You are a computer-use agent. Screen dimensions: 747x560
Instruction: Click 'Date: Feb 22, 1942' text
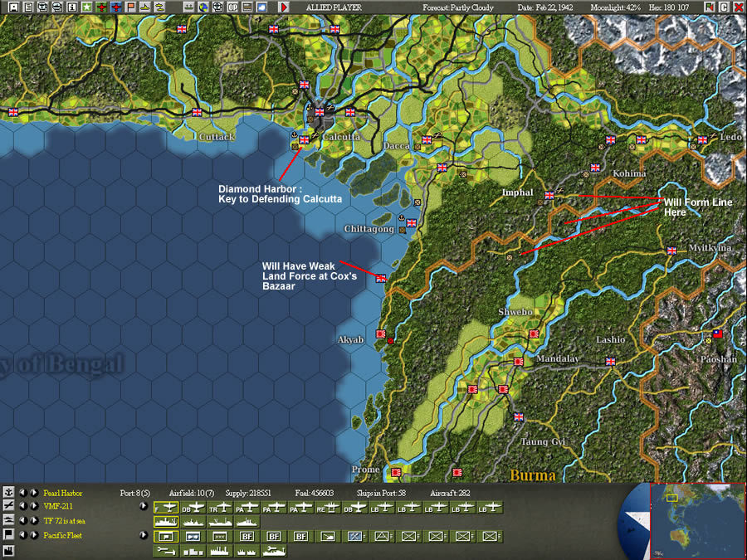[544, 7]
